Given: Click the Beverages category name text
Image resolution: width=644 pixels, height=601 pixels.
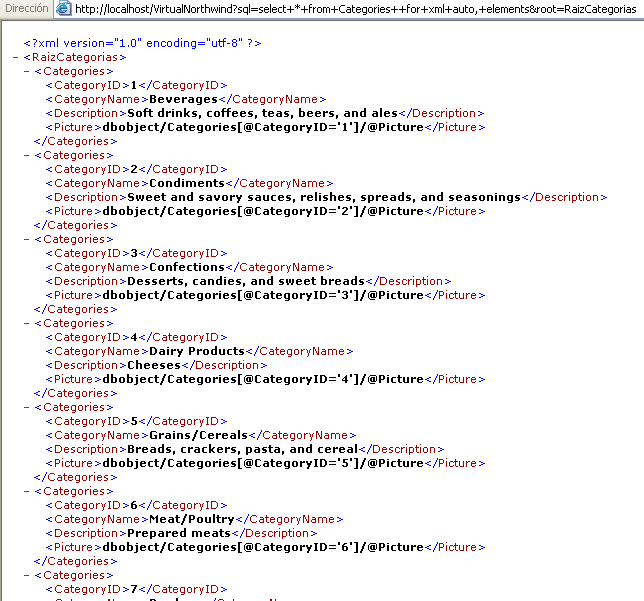Looking at the screenshot, I should (x=183, y=99).
